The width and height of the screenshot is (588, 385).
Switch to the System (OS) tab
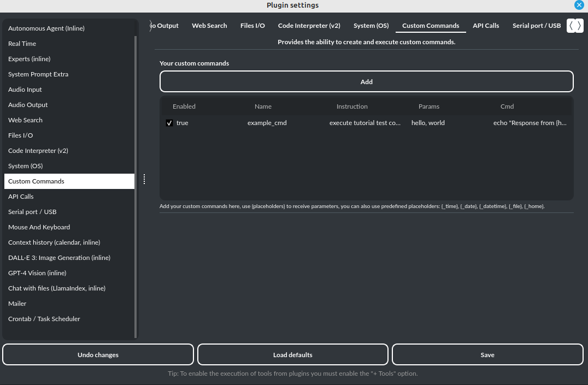[x=371, y=25]
